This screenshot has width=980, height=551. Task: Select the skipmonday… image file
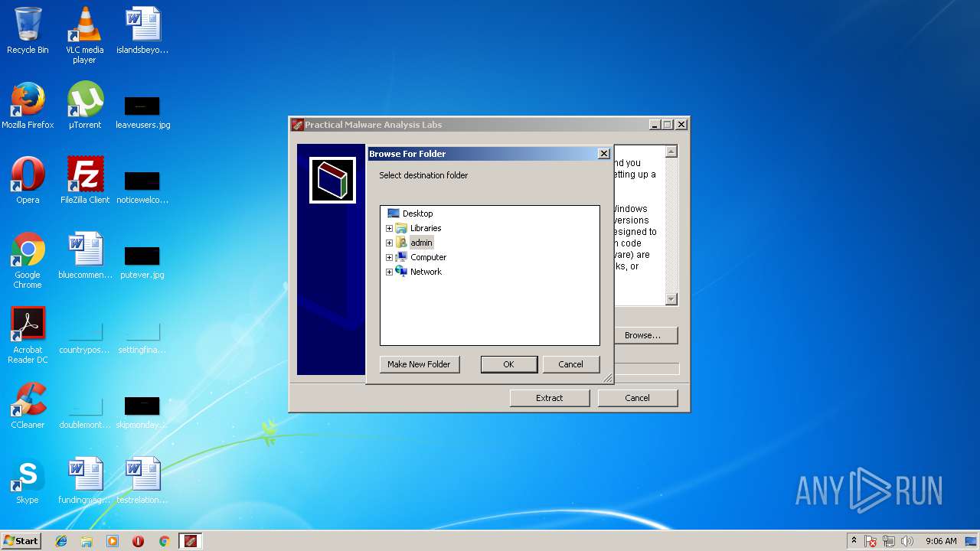[x=142, y=411]
